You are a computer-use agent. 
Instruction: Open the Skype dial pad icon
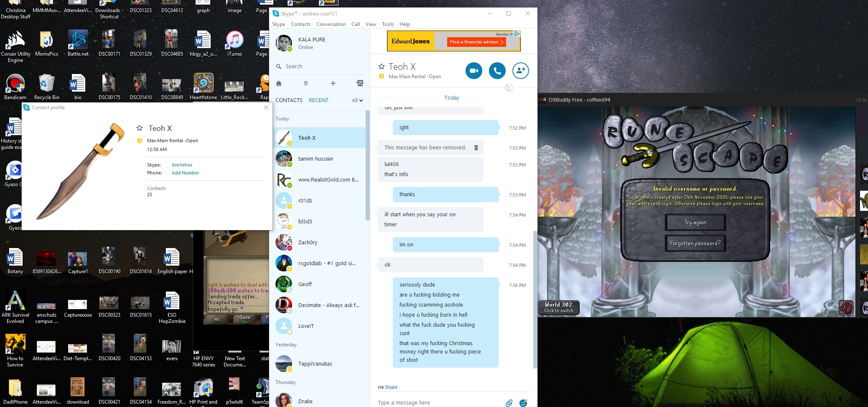pos(306,83)
